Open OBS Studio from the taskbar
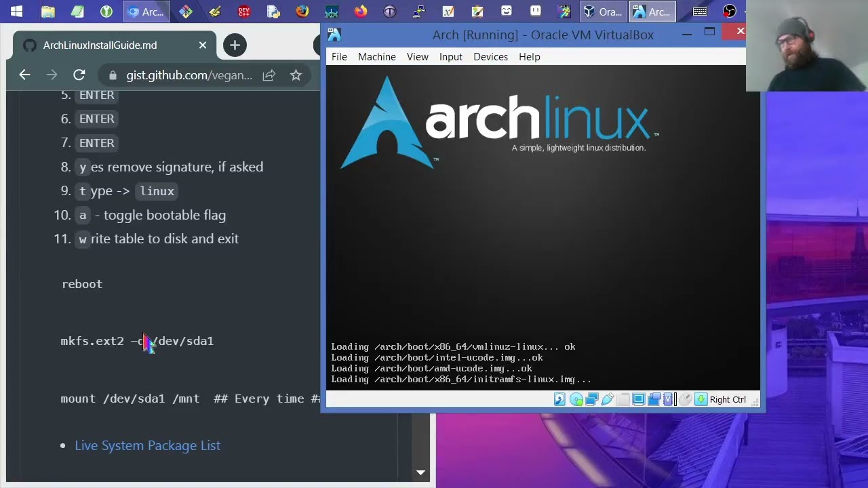Screen dimensions: 868x488 pyautogui.click(x=730, y=11)
